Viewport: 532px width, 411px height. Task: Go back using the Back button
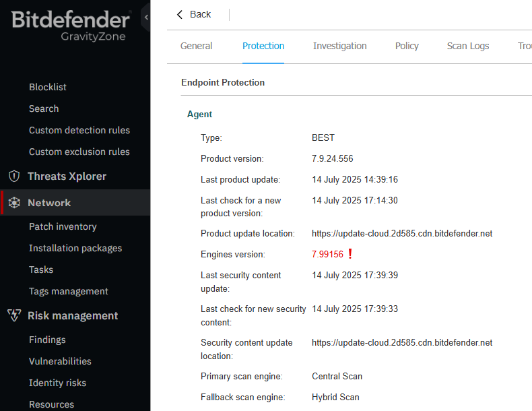coord(194,14)
